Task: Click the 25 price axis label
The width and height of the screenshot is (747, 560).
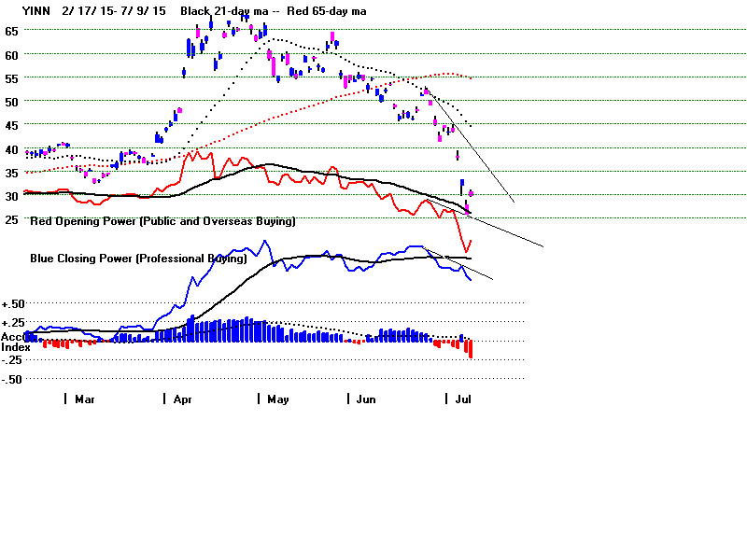Action: click(12, 218)
